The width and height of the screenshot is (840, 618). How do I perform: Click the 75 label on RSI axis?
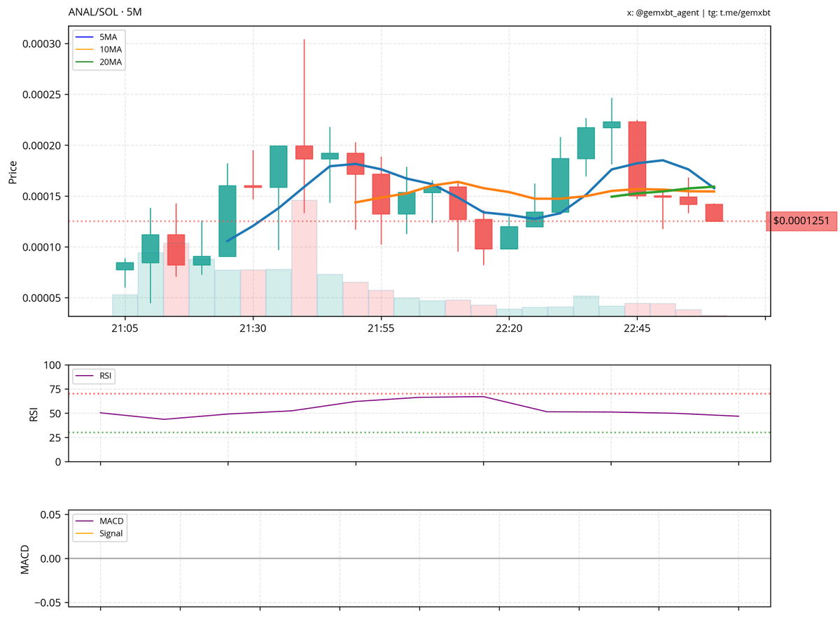[x=55, y=389]
